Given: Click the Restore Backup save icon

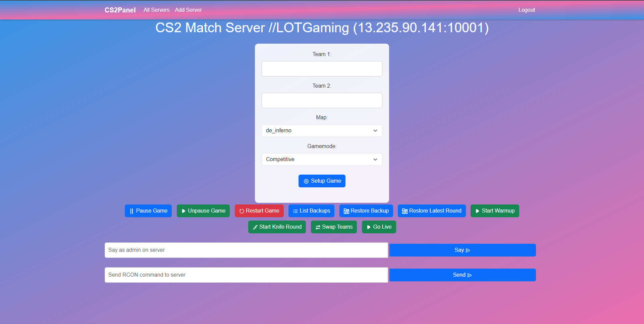Looking at the screenshot, I should click(346, 211).
